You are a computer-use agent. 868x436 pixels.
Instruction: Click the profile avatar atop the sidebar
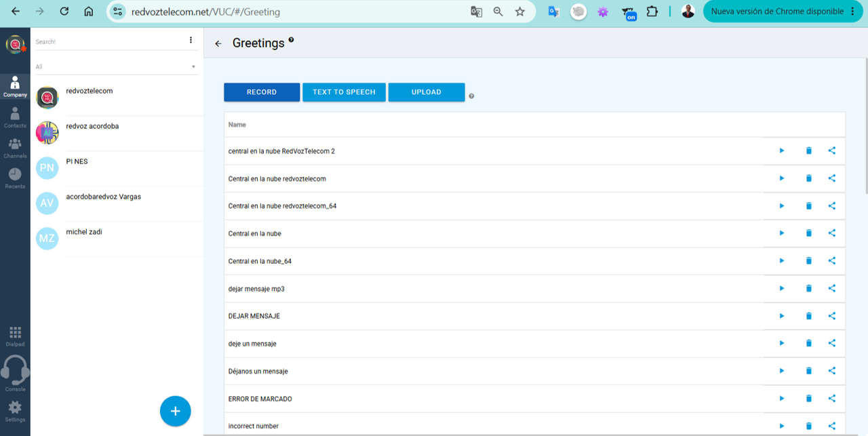coord(15,45)
